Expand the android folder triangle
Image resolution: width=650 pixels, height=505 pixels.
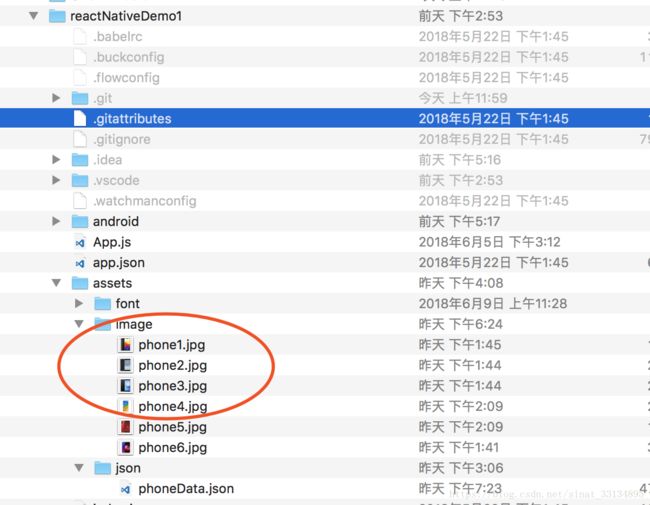[56, 221]
